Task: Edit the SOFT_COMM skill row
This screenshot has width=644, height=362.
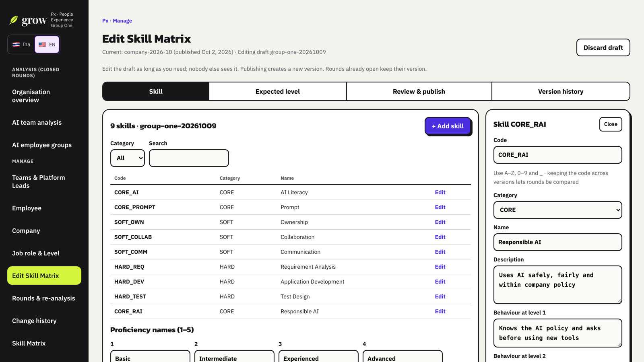Action: pos(440,252)
